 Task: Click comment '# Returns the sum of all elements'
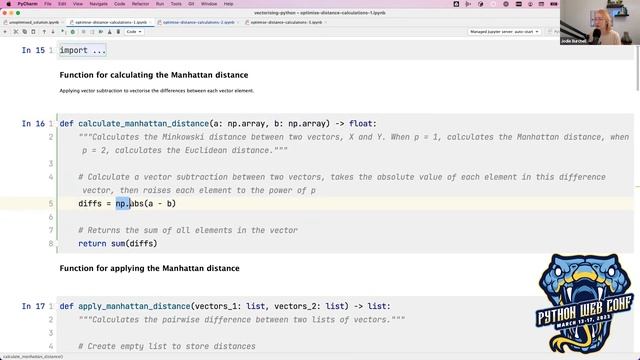(188, 230)
